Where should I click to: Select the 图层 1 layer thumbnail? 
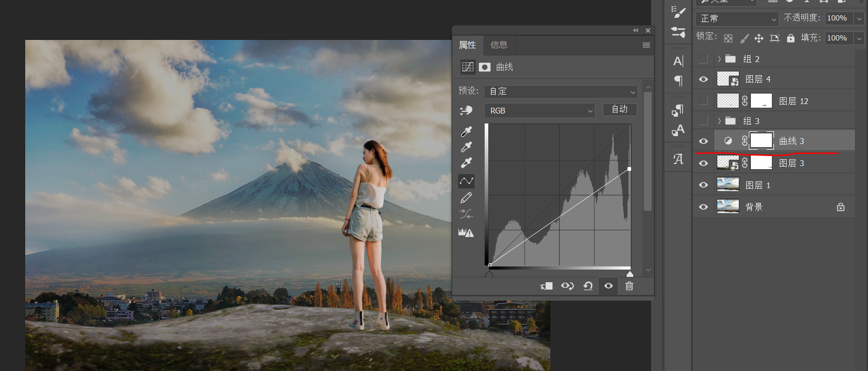(x=728, y=185)
